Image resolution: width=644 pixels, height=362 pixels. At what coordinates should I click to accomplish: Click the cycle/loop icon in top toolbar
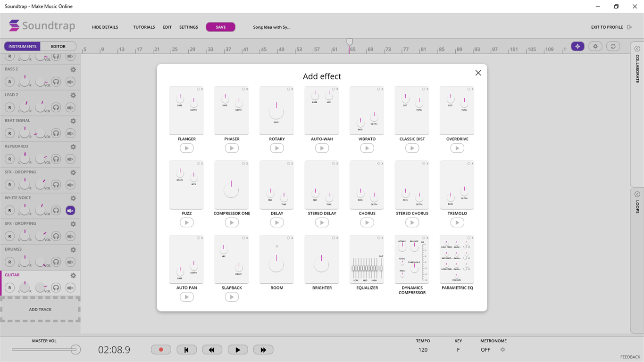[613, 46]
